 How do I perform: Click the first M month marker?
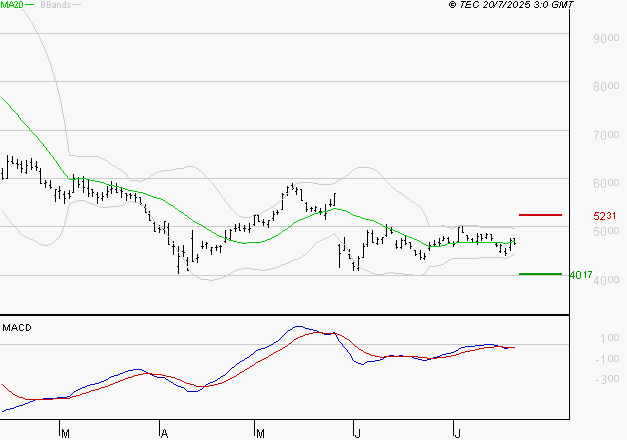66,434
